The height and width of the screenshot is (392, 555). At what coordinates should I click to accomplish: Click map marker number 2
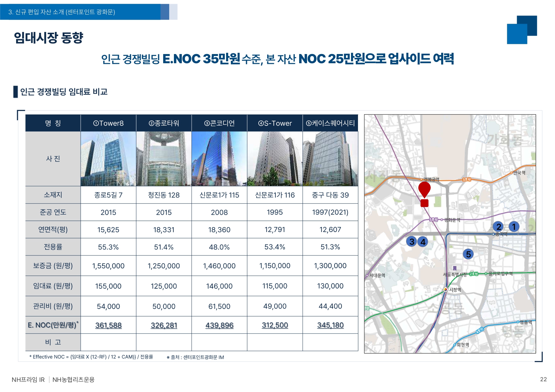click(499, 227)
